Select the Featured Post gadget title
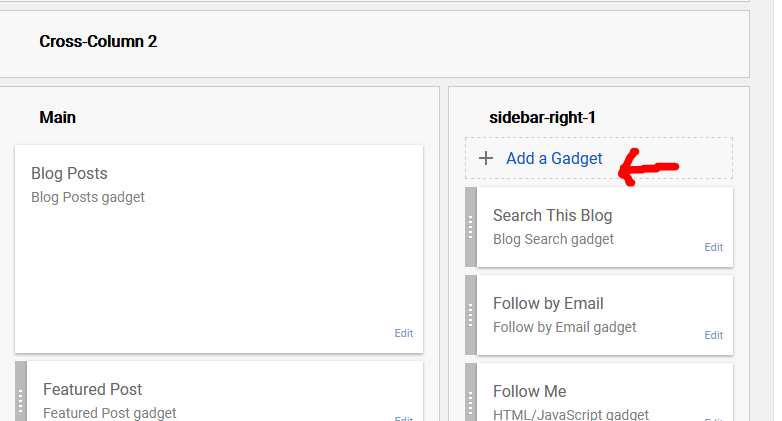 (x=92, y=389)
